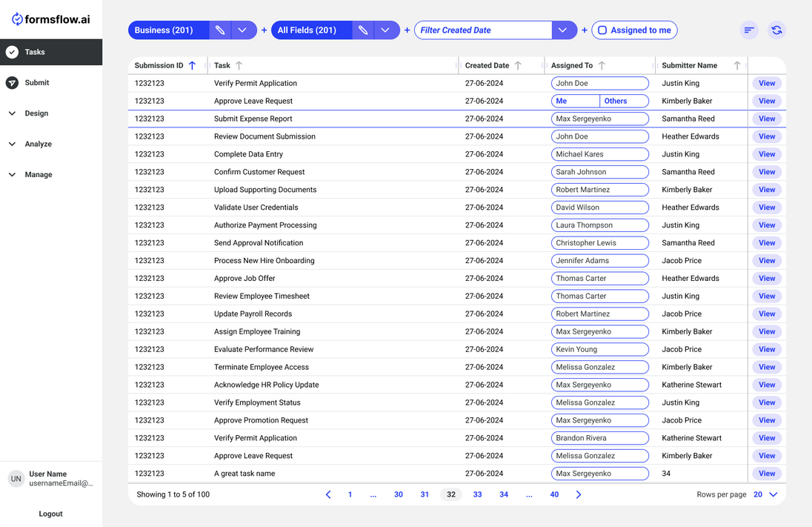Image resolution: width=812 pixels, height=527 pixels.
Task: Go to page 31
Action: (425, 494)
